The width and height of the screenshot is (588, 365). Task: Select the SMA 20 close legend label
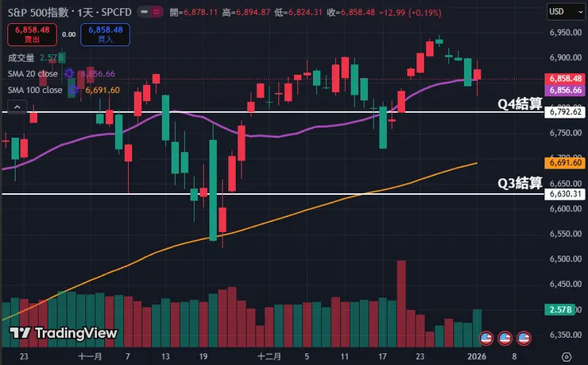pyautogui.click(x=33, y=74)
